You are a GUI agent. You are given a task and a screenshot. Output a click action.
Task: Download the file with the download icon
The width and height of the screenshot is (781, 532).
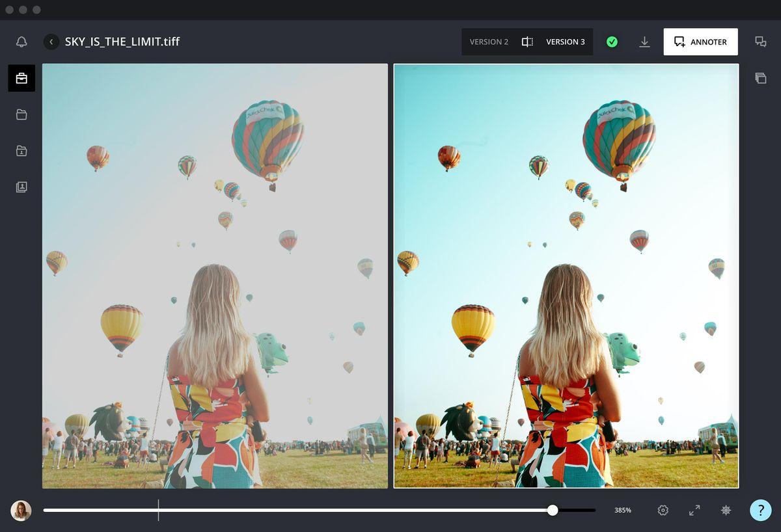point(644,42)
